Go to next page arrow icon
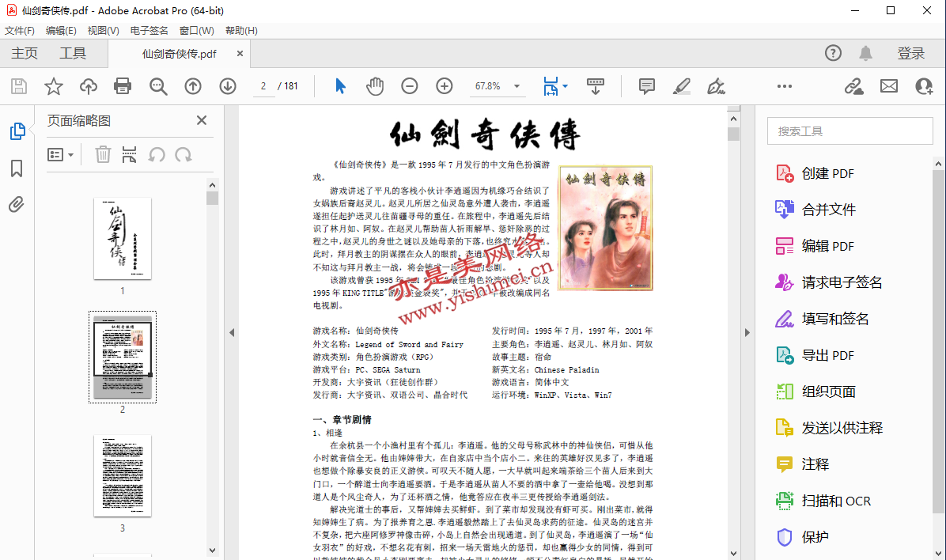The height and width of the screenshot is (560, 946). [228, 86]
